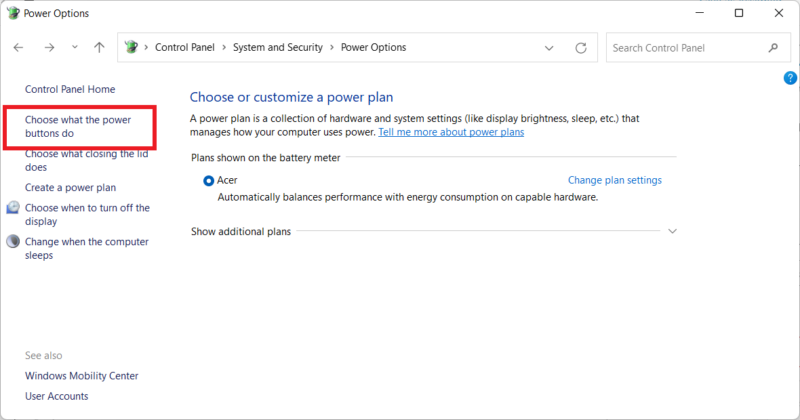Open User Accounts link
The height and width of the screenshot is (420, 800).
coord(57,397)
